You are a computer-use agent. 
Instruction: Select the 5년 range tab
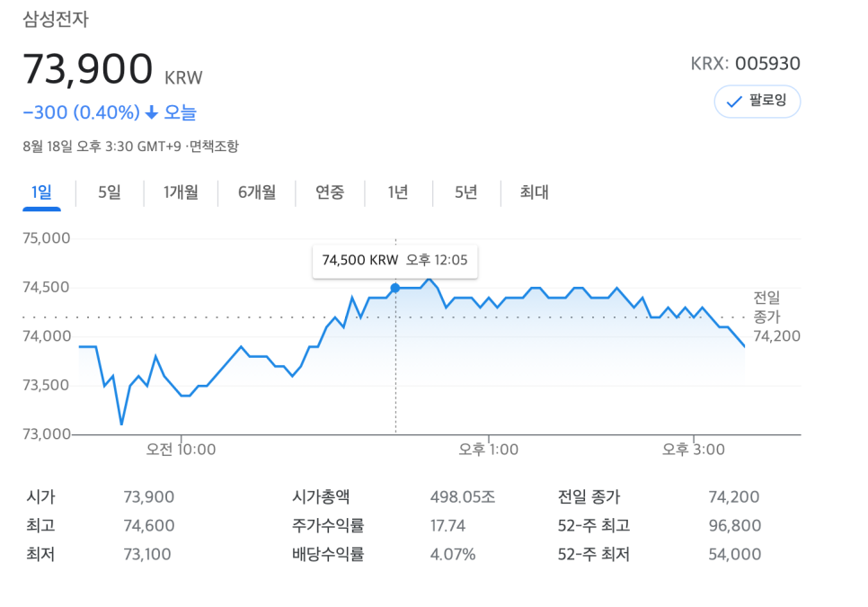tap(466, 192)
